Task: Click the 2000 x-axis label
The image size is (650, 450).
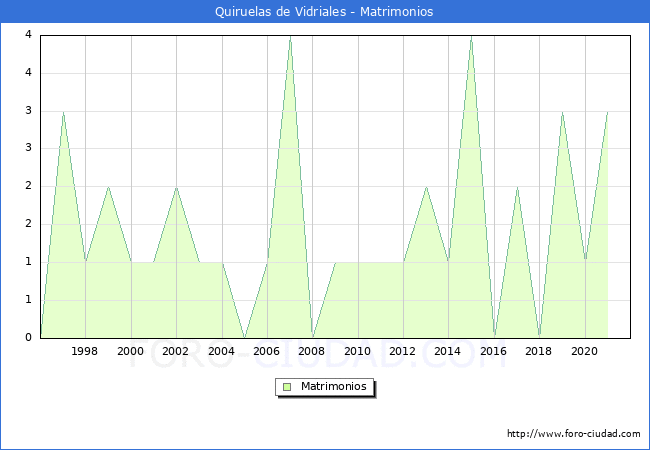Action: (130, 351)
